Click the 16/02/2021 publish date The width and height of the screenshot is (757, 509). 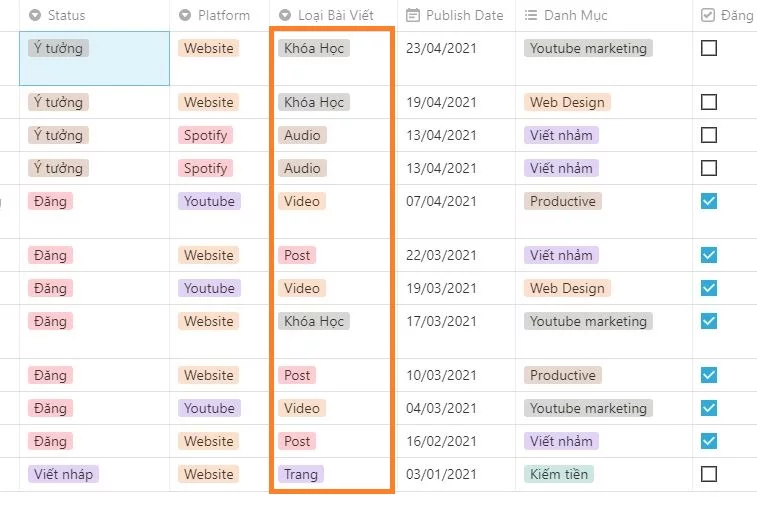(441, 441)
